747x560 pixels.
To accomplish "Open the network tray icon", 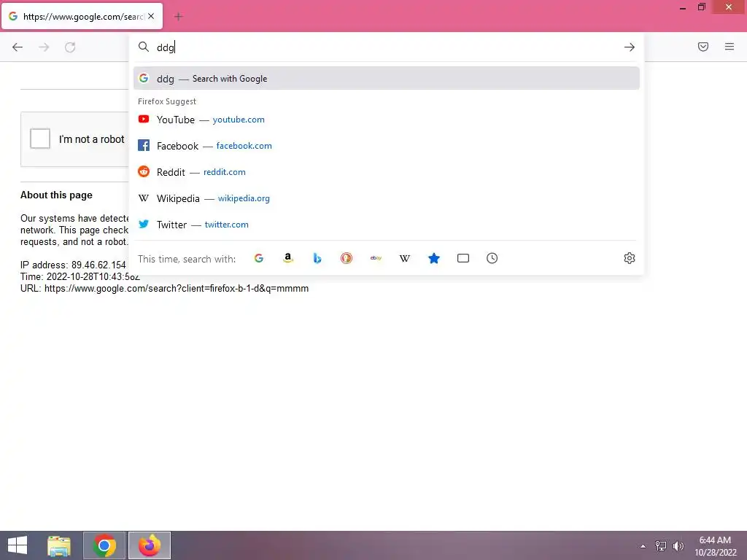I will pyautogui.click(x=661, y=546).
